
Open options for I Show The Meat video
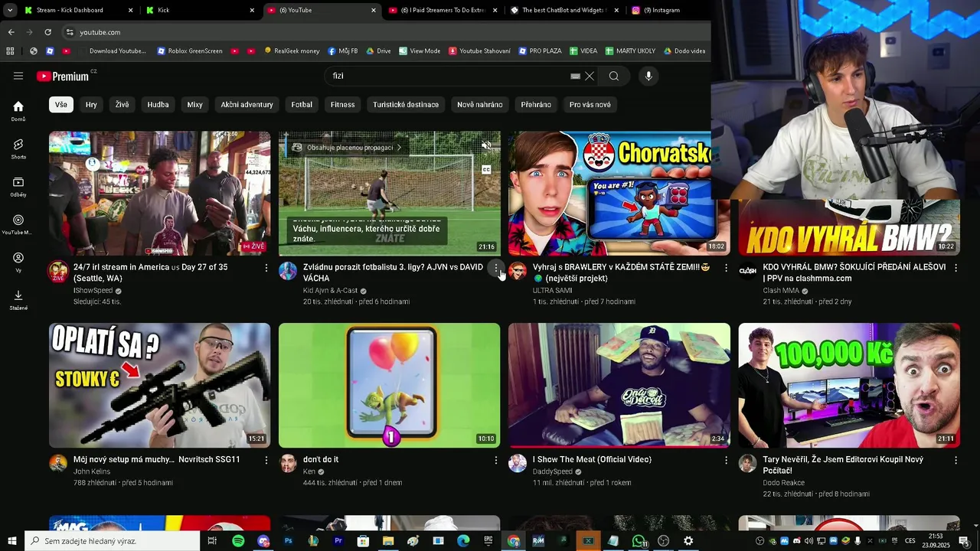click(x=726, y=460)
